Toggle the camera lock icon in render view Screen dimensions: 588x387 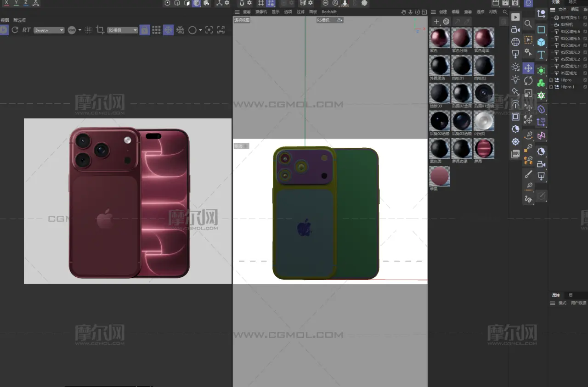[144, 30]
